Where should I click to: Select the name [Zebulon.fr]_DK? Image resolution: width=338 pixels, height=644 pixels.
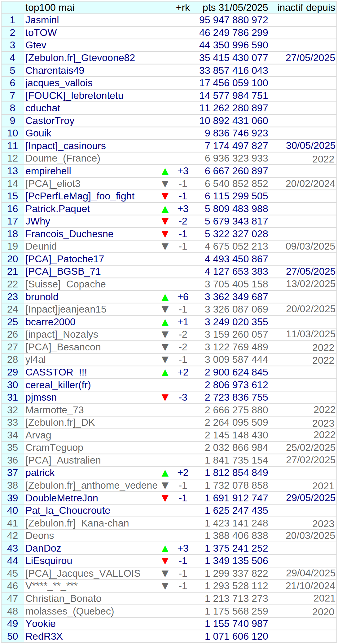pyautogui.click(x=60, y=422)
